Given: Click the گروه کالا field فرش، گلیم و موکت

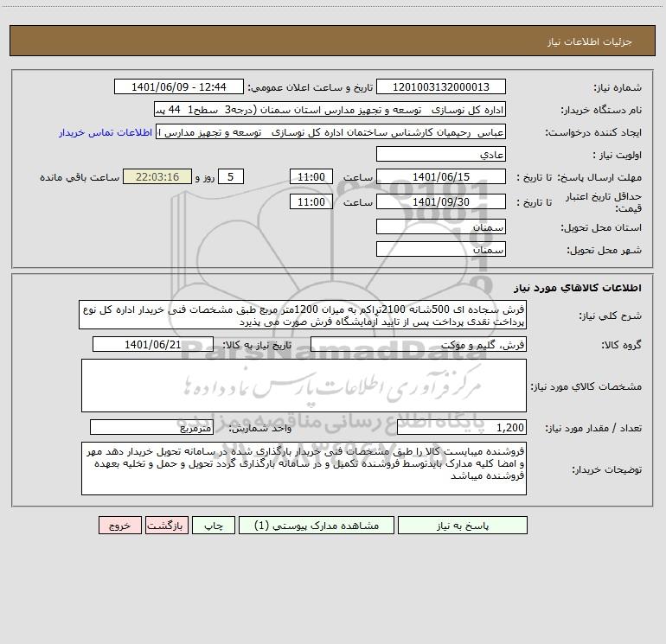Looking at the screenshot, I should (x=419, y=344).
